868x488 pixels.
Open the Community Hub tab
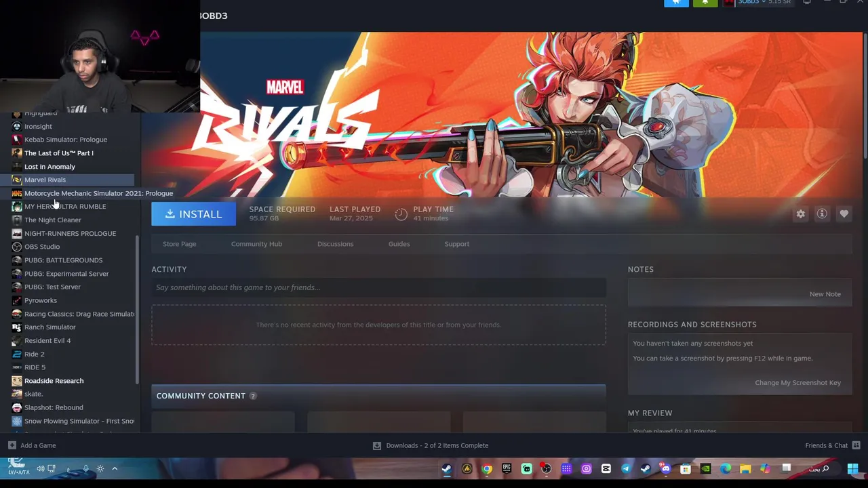pyautogui.click(x=256, y=244)
